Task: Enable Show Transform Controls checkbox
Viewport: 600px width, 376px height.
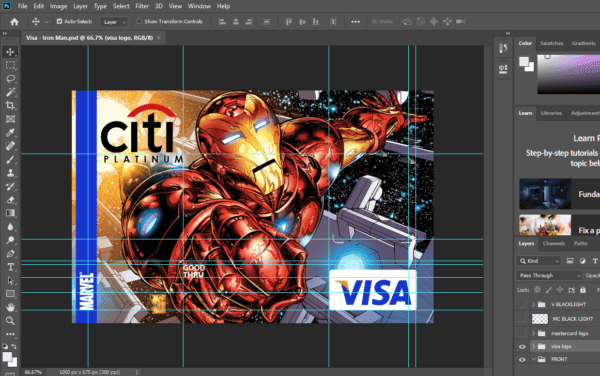Action: click(x=139, y=21)
